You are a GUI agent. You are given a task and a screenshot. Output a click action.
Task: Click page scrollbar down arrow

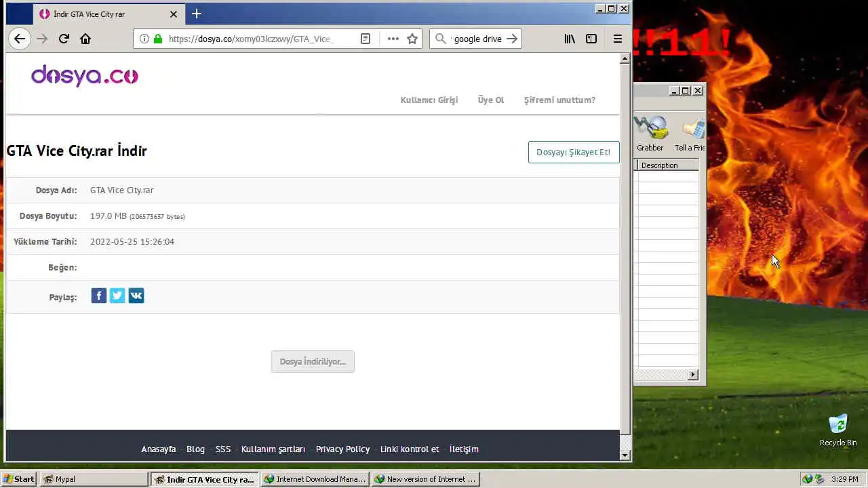click(625, 455)
